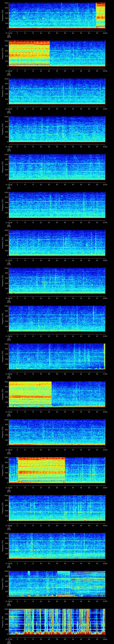Click the 30:00 end time label
The width and height of the screenshot is (114, 644).
click(x=105, y=336)
